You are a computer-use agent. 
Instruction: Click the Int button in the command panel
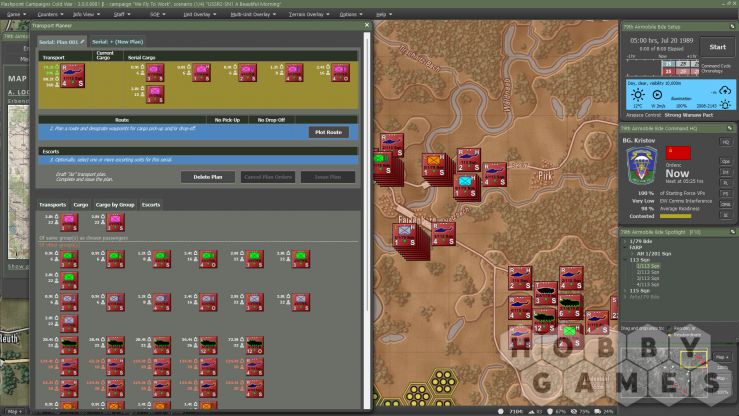click(x=726, y=172)
